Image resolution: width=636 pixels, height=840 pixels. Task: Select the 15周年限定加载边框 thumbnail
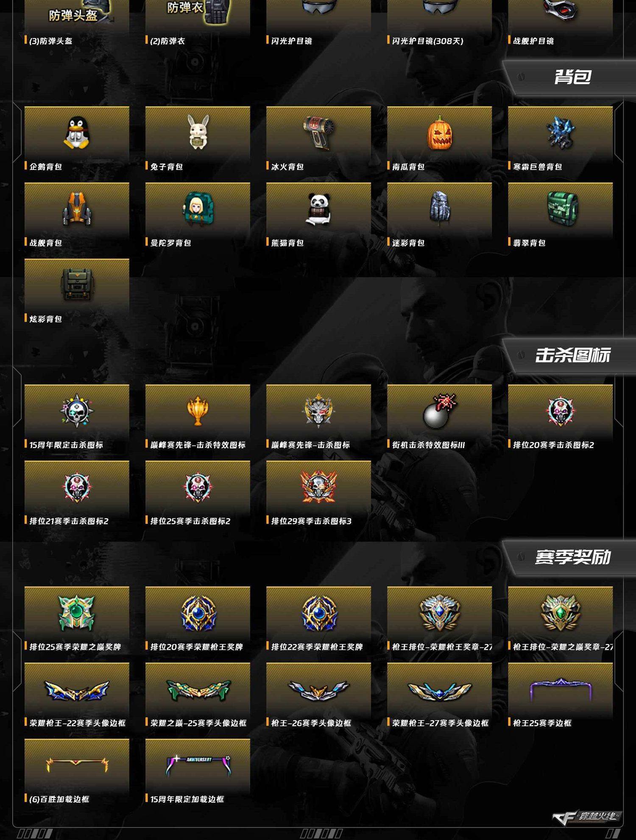coord(198,765)
